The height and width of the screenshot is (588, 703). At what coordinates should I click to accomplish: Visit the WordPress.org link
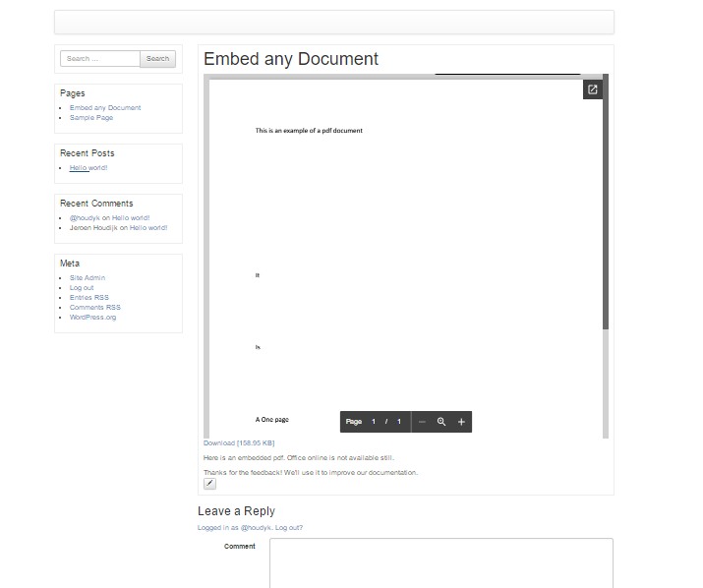tap(92, 318)
